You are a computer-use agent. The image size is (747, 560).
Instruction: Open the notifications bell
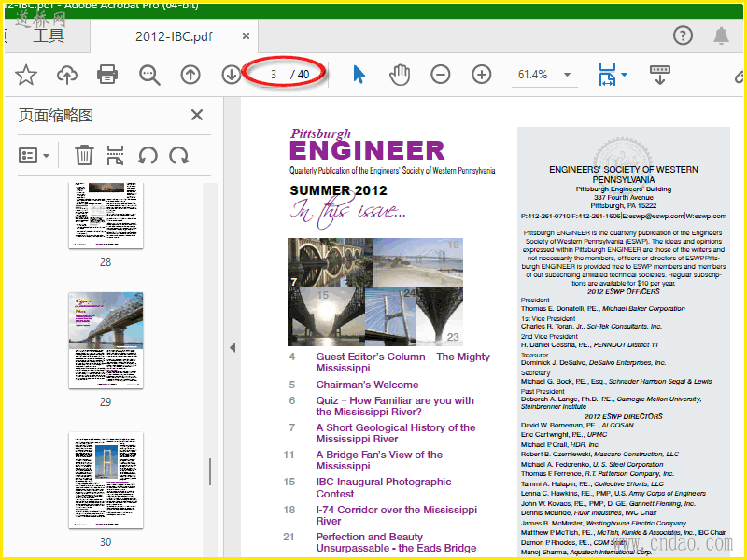coord(721,35)
